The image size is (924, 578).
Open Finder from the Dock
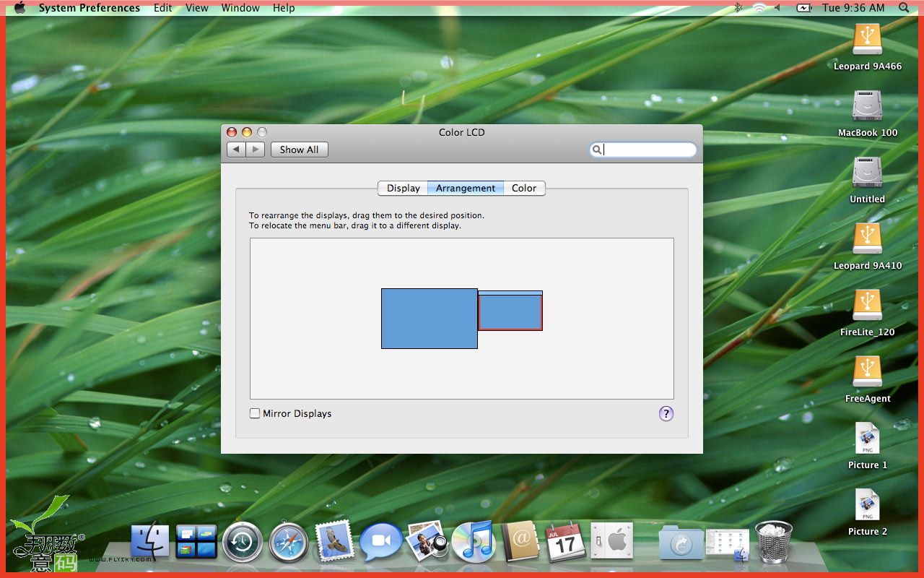150,542
